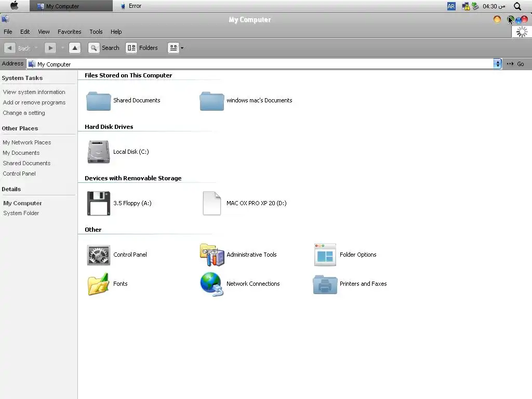Click the 04:30 clock
Viewport: 532px width, 399px height.
coord(494,6)
